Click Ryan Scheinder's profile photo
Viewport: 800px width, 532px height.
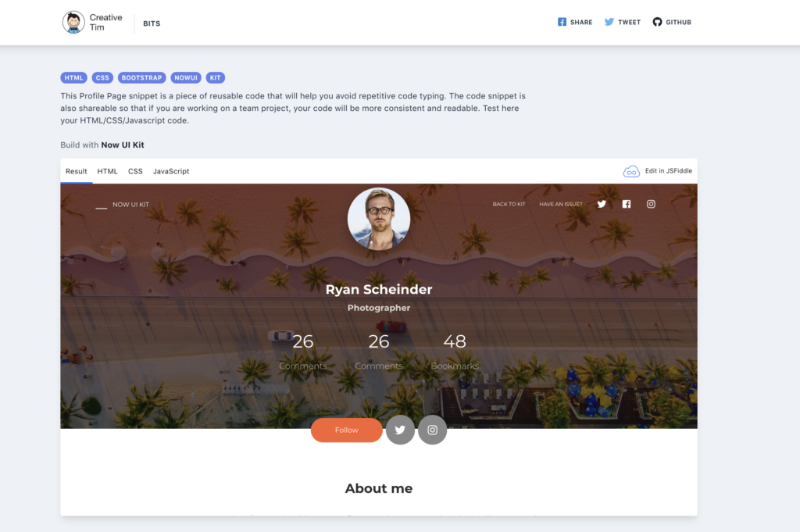click(x=379, y=219)
